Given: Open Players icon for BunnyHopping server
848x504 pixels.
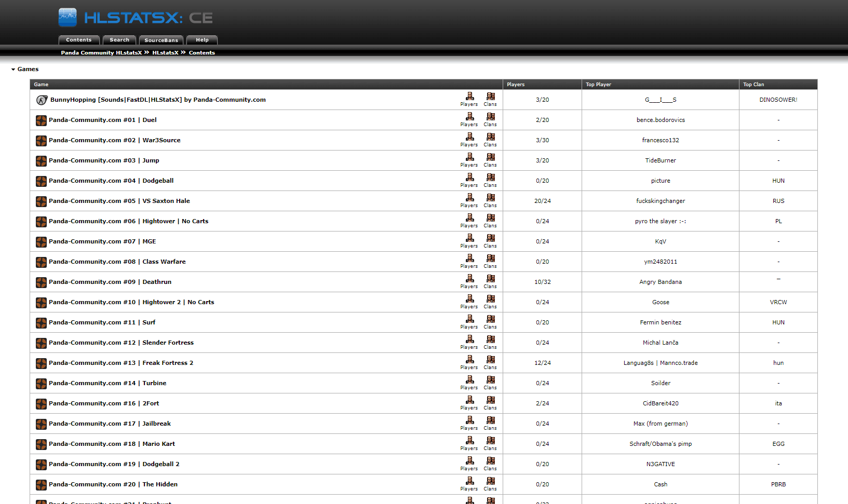Looking at the screenshot, I should 469,99.
